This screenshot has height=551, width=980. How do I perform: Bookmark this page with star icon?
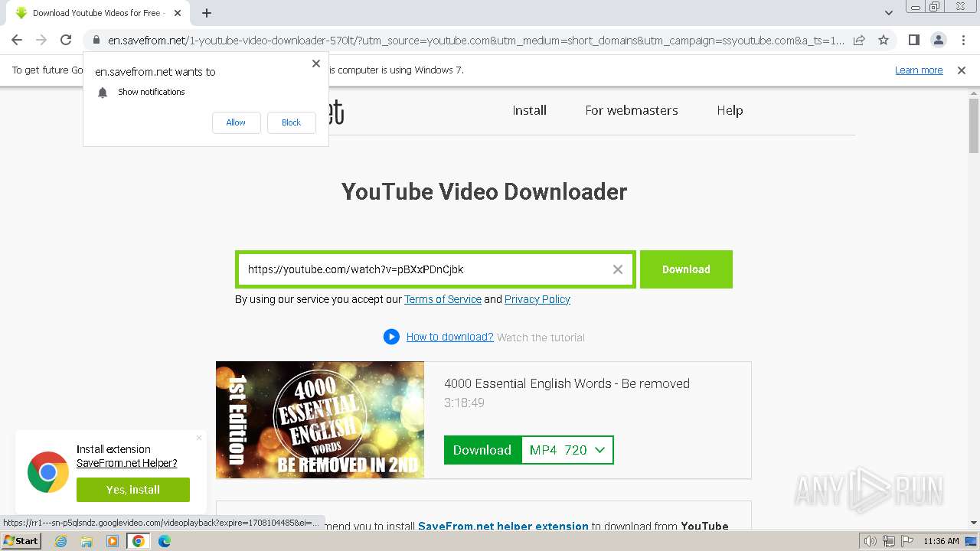point(884,40)
